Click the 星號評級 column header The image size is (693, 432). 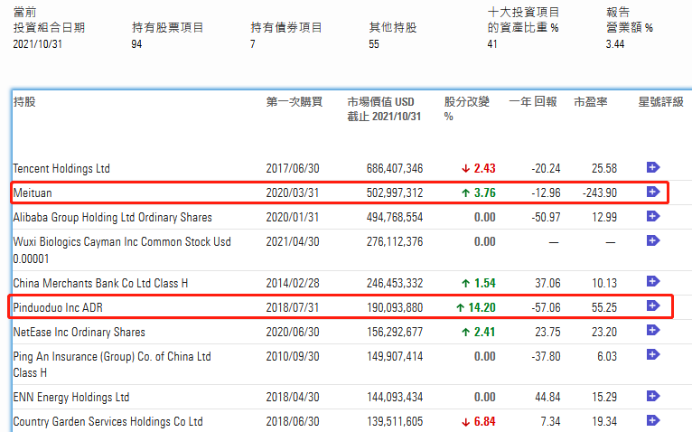pos(661,102)
